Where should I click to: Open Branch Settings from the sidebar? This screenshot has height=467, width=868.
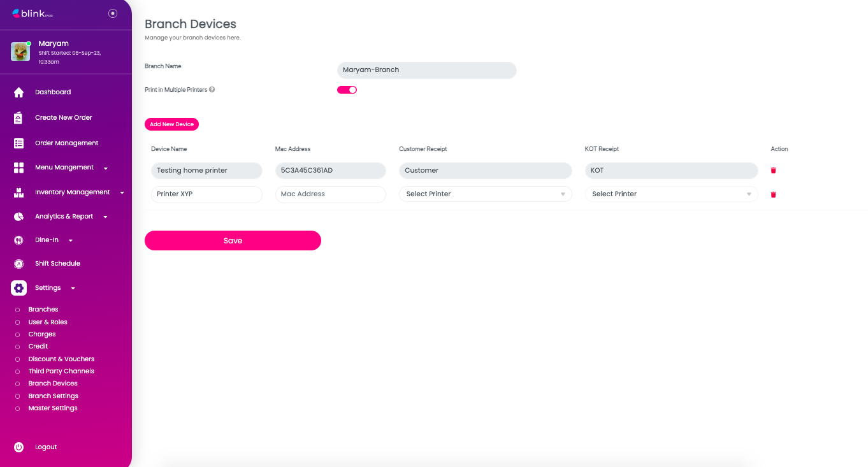53,396
